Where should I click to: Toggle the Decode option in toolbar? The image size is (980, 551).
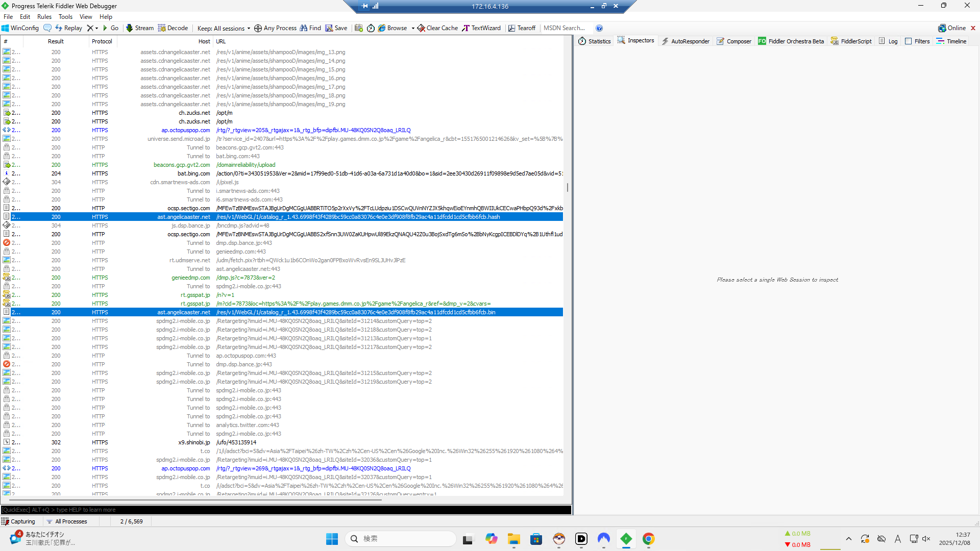pyautogui.click(x=173, y=28)
